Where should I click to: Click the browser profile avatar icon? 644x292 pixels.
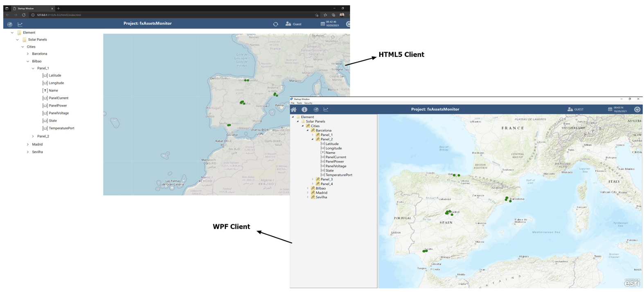tap(342, 15)
